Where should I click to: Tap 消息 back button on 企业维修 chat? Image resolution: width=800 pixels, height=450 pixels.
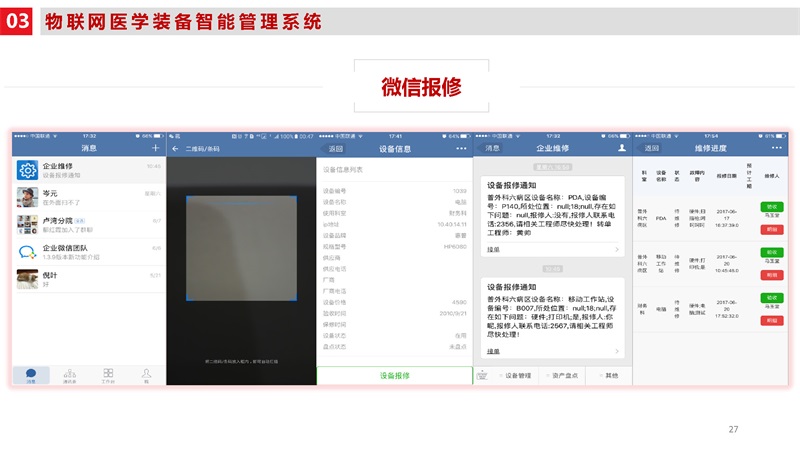click(491, 148)
